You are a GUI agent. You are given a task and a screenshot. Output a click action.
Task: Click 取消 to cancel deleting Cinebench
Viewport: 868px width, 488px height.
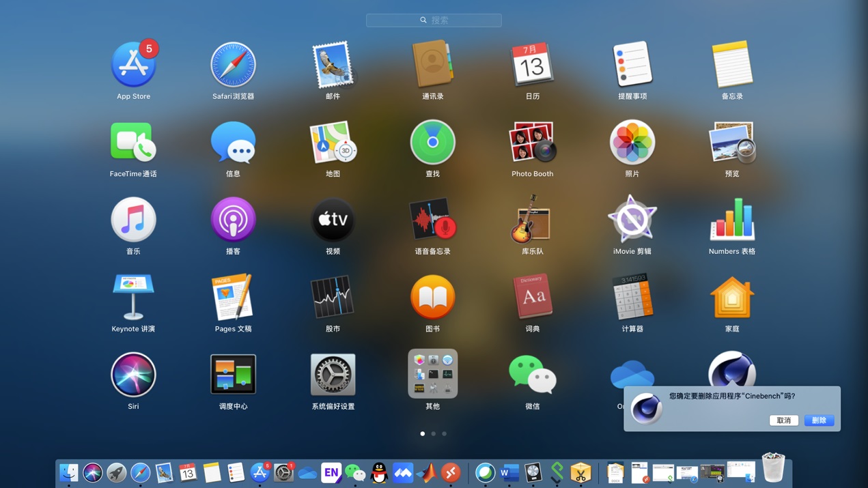click(x=783, y=420)
